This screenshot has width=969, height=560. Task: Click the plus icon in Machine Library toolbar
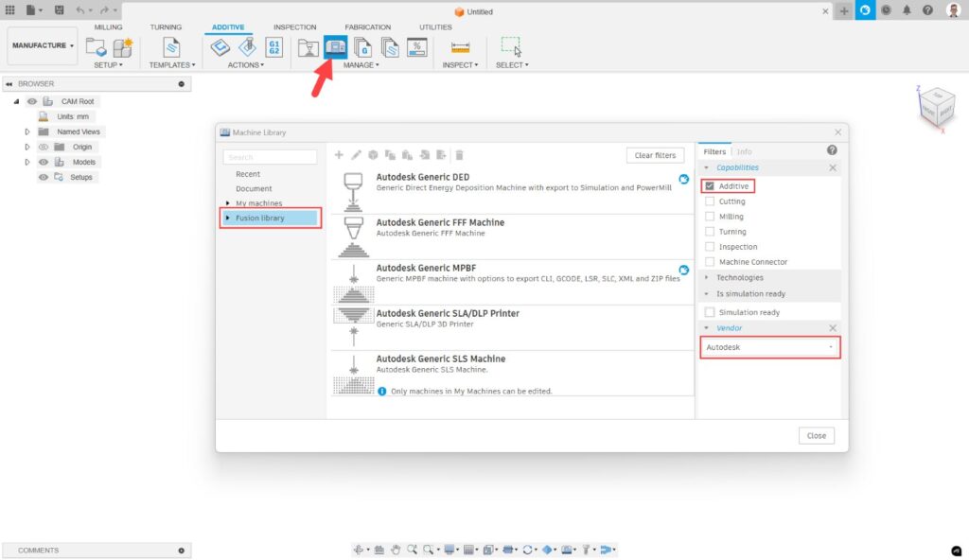pyautogui.click(x=339, y=155)
